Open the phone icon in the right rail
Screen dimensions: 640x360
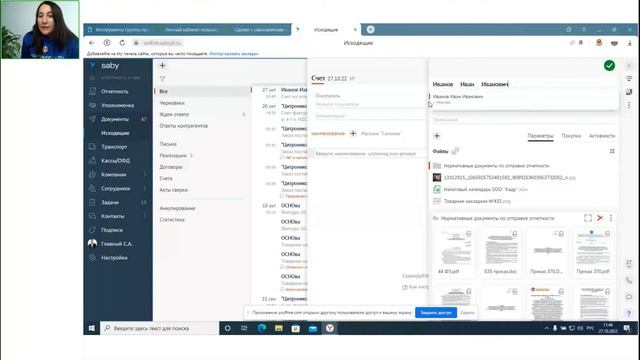pyautogui.click(x=629, y=280)
